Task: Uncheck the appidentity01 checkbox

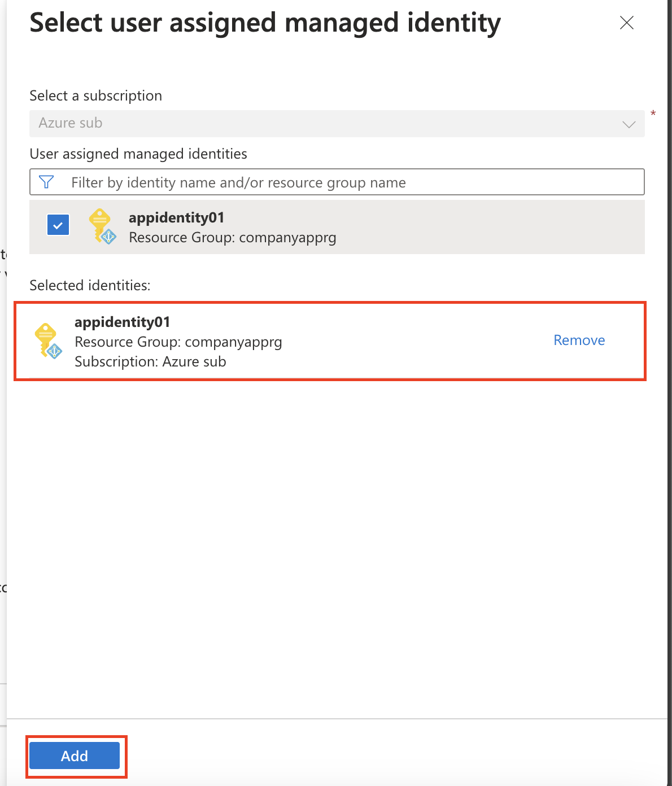Action: click(x=58, y=225)
